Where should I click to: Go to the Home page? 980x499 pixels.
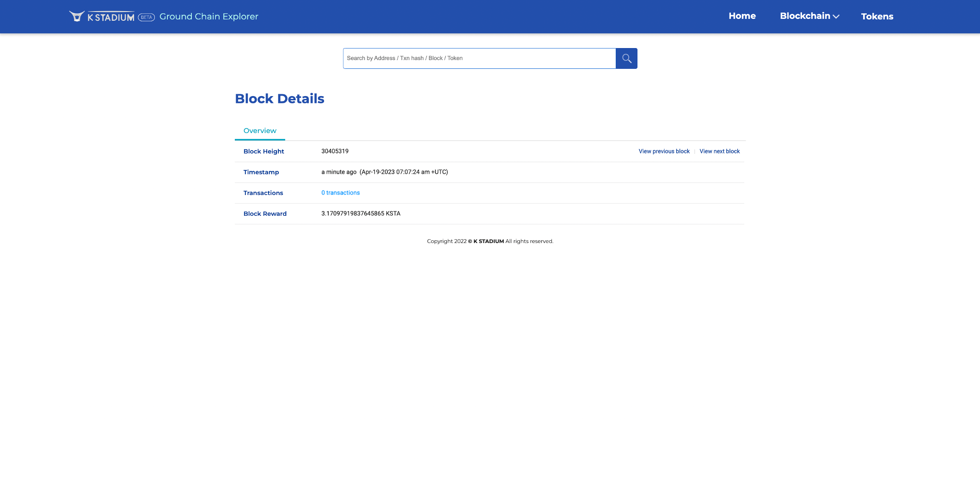click(x=742, y=16)
